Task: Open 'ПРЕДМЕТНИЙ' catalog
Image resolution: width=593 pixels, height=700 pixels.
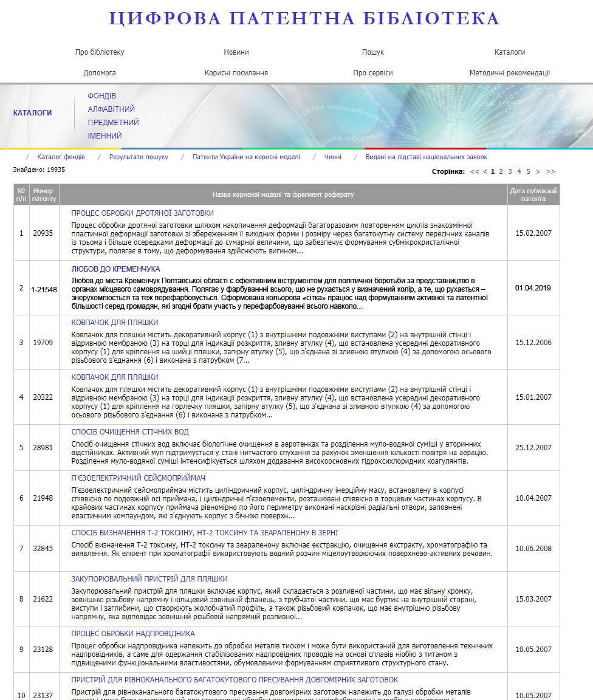Action: click(113, 123)
